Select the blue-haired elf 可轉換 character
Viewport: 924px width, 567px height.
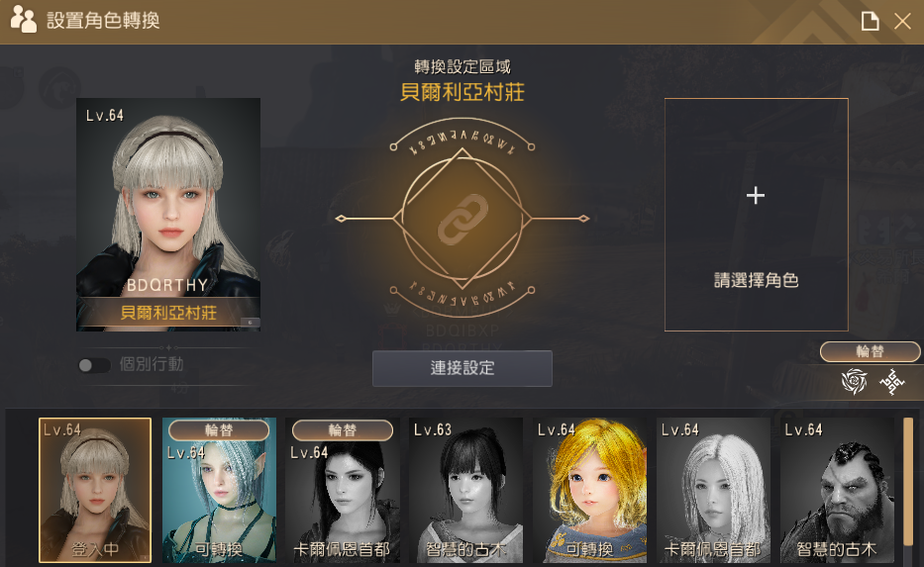coord(219,490)
